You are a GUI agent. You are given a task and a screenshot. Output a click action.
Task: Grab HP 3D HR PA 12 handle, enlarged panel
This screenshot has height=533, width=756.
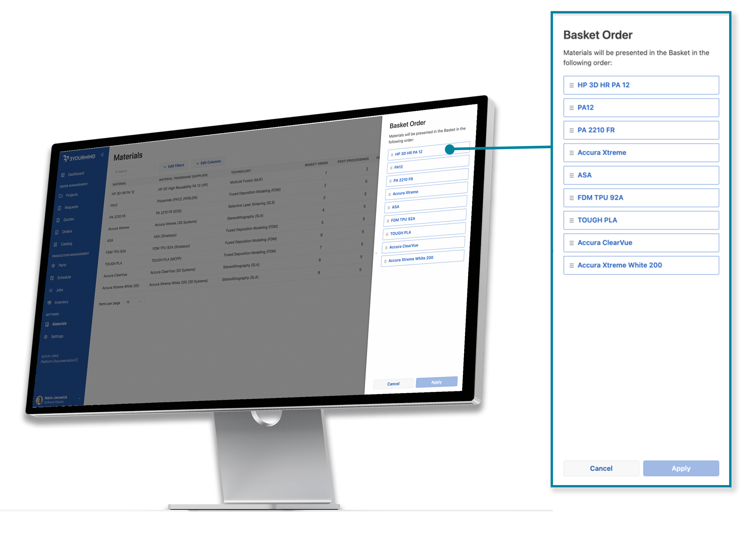pos(572,85)
